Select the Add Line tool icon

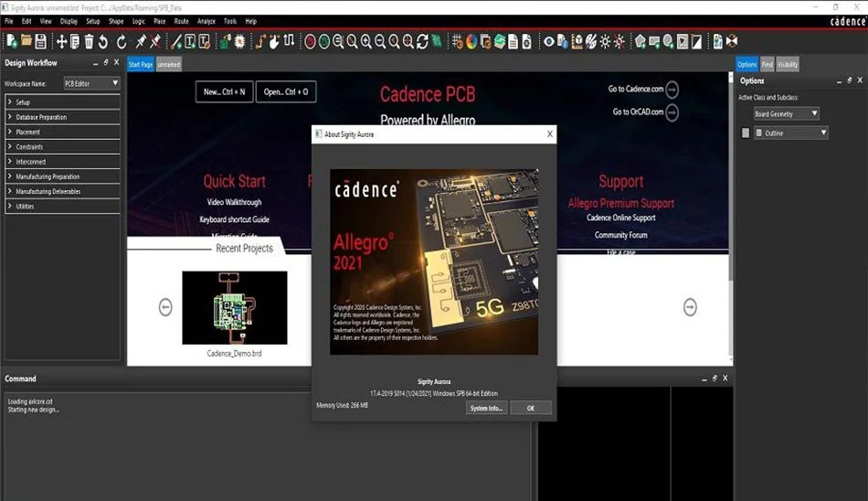pos(176,41)
